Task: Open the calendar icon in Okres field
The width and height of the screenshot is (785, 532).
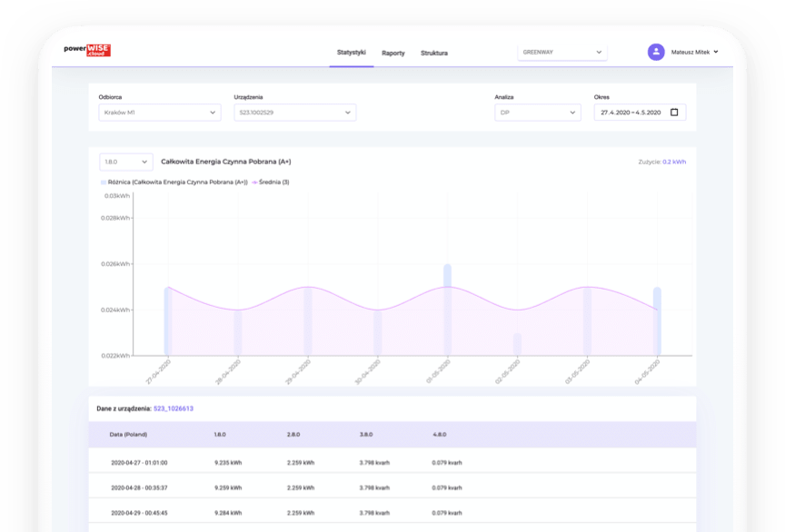Action: point(674,112)
